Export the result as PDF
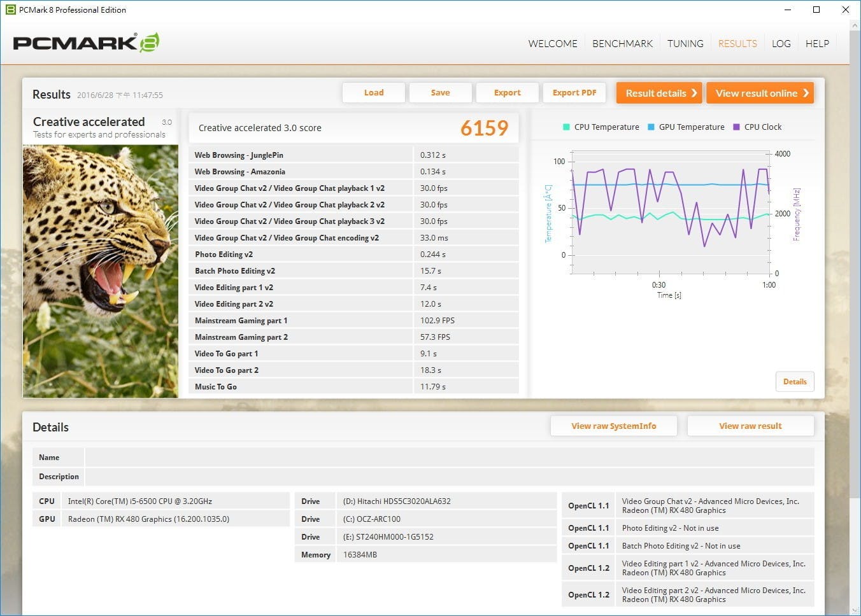The image size is (861, 616). click(x=574, y=93)
